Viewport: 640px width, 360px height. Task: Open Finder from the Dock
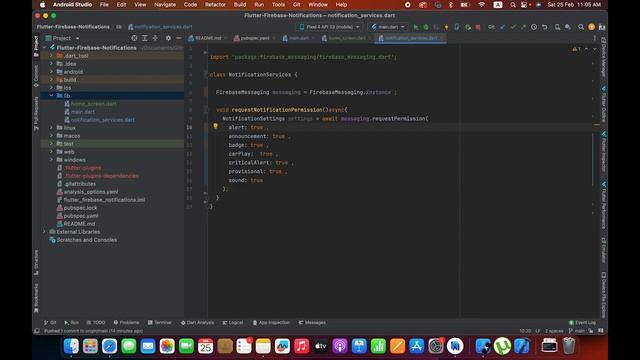(71, 346)
